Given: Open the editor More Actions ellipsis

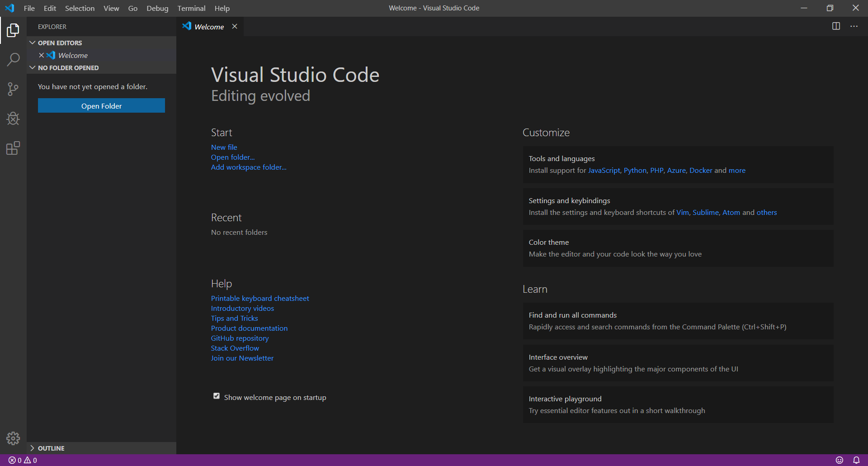Looking at the screenshot, I should 854,26.
